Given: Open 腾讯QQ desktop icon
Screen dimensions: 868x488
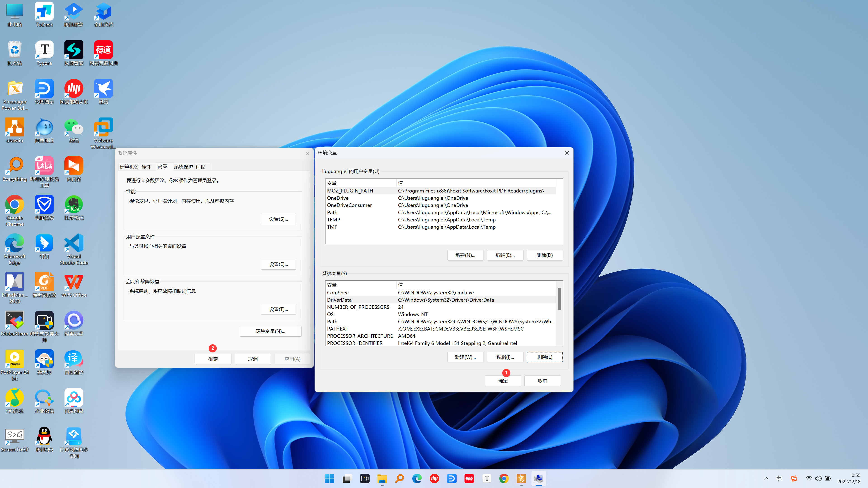Looking at the screenshot, I should pyautogui.click(x=44, y=440).
